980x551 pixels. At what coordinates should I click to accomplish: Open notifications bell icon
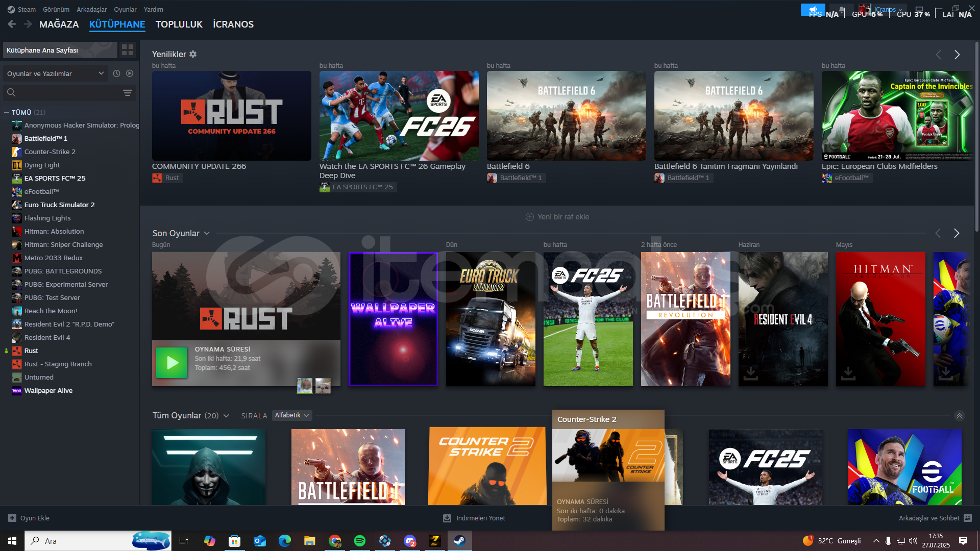[x=842, y=10]
